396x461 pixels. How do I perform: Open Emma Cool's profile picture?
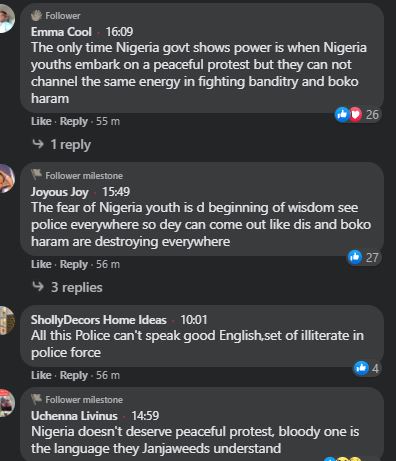point(6,18)
